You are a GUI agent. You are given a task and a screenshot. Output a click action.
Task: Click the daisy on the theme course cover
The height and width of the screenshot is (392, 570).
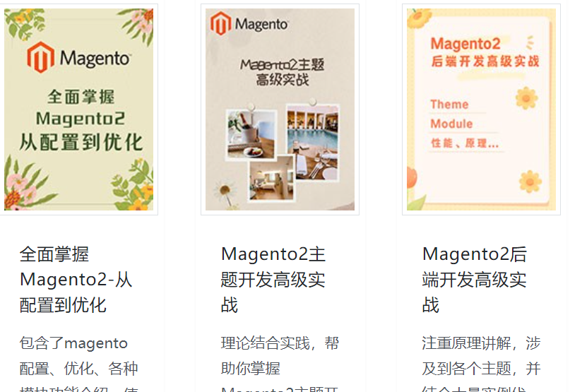pos(225,191)
